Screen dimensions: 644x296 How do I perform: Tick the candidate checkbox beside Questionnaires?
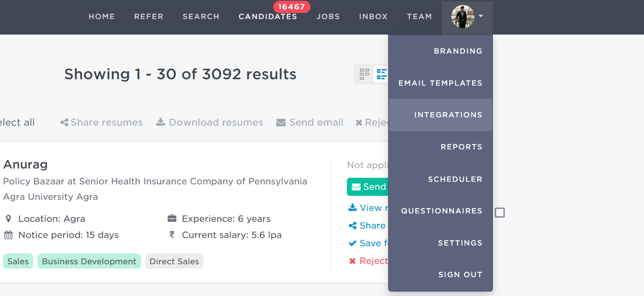pos(500,213)
